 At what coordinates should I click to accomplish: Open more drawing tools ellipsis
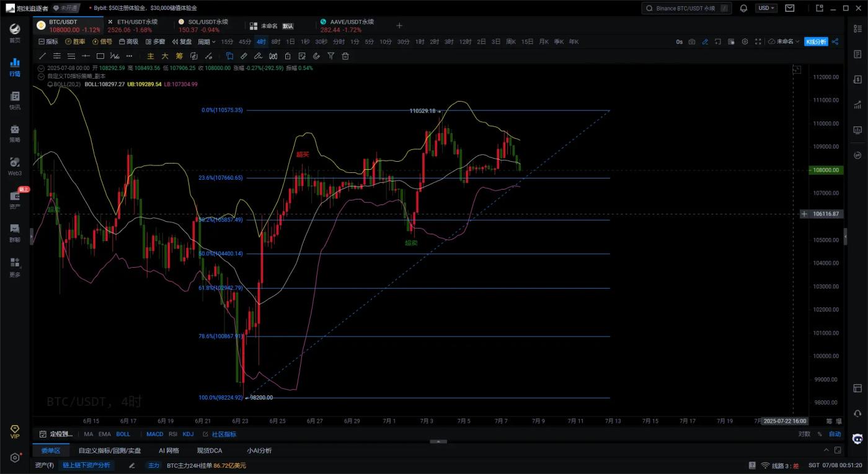[130, 56]
